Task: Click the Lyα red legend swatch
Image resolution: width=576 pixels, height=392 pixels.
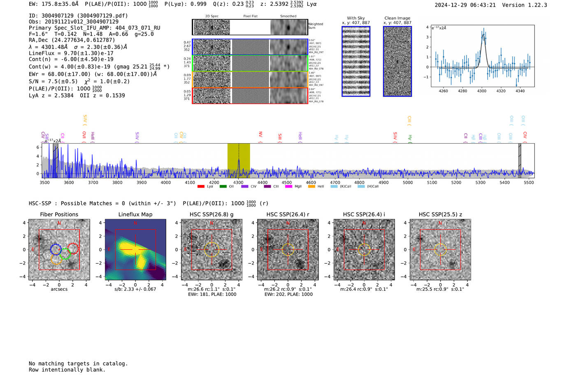Action: [x=201, y=186]
